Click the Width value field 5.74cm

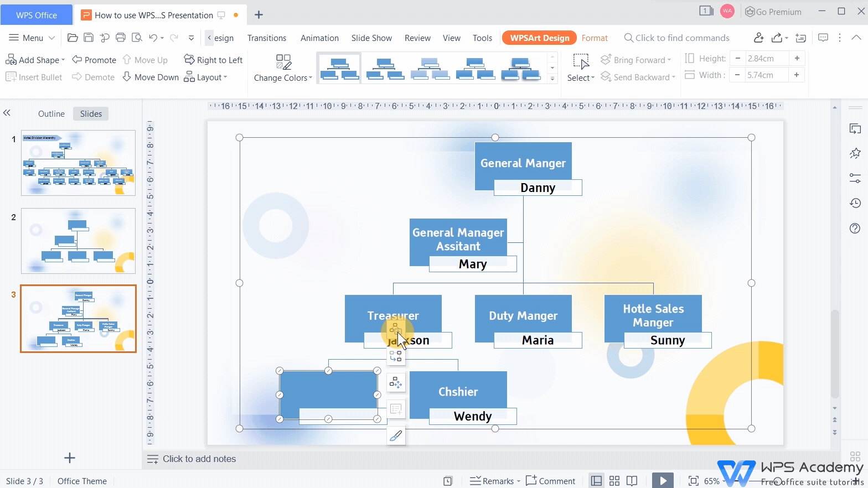767,75
